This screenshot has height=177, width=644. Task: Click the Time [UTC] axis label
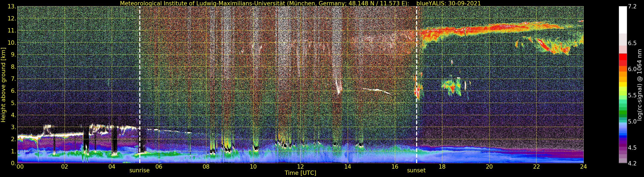coord(300,173)
